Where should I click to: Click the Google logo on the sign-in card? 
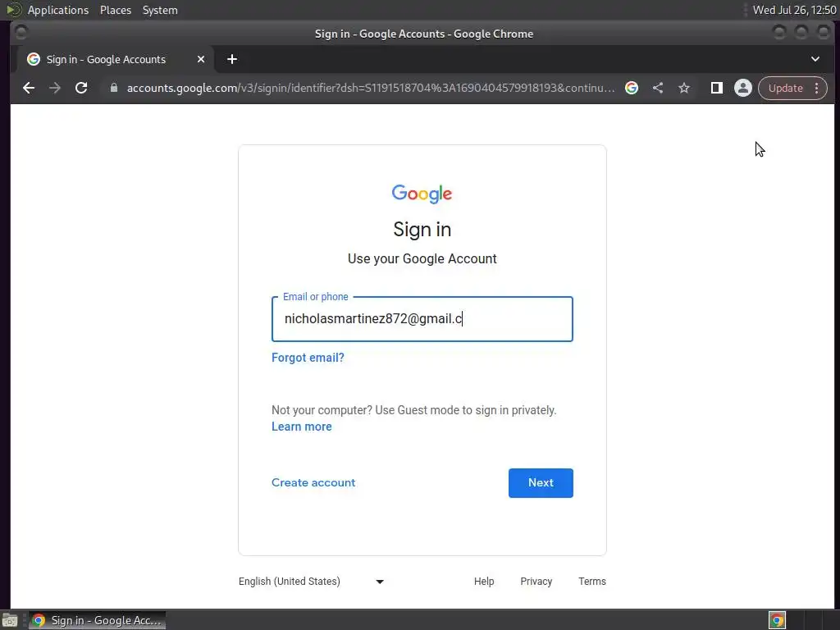tap(422, 194)
